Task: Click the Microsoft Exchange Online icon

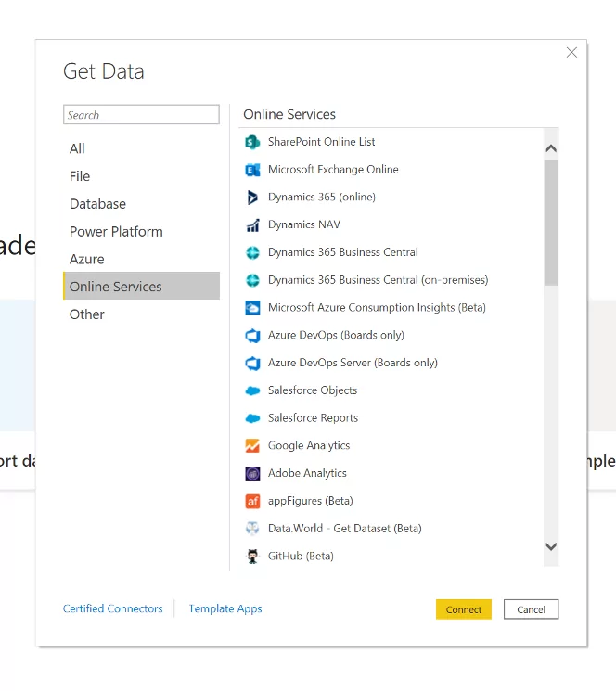Action: [252, 170]
